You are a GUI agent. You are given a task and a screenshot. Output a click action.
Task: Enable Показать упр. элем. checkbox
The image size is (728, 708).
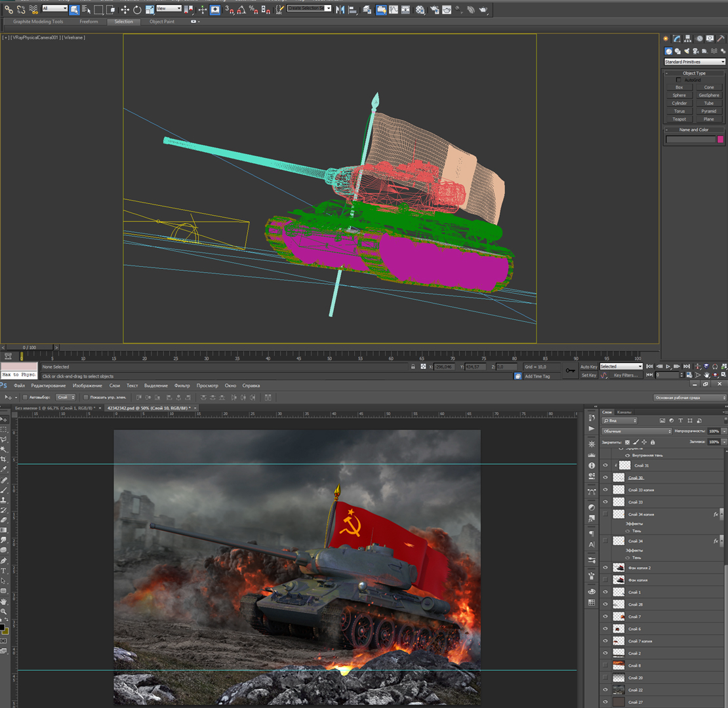click(x=86, y=397)
